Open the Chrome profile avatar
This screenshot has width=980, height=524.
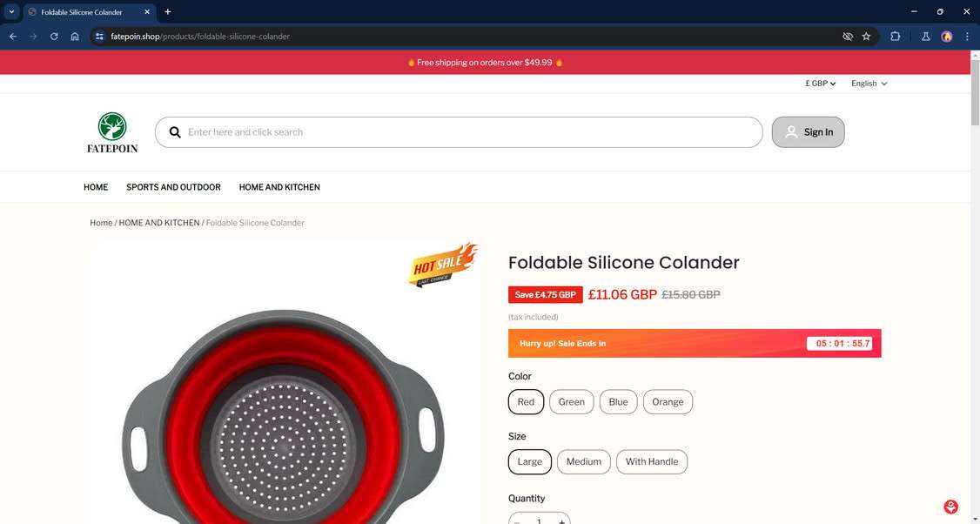[947, 37]
